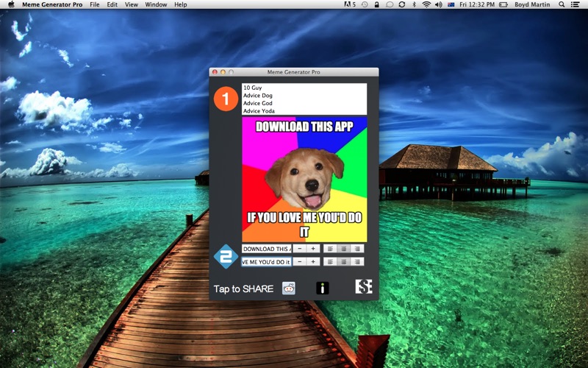
Task: Open the Boyd Martin user menu
Action: click(x=532, y=4)
